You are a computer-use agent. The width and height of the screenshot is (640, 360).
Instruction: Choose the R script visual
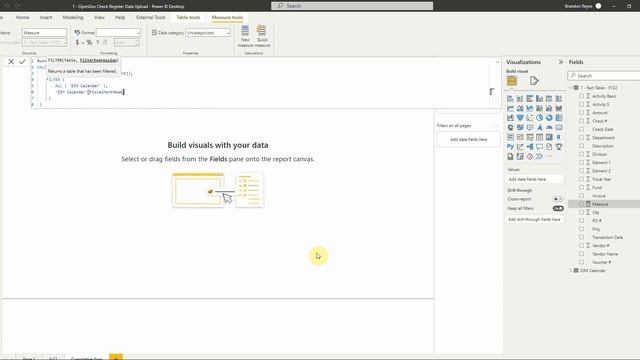559,137
